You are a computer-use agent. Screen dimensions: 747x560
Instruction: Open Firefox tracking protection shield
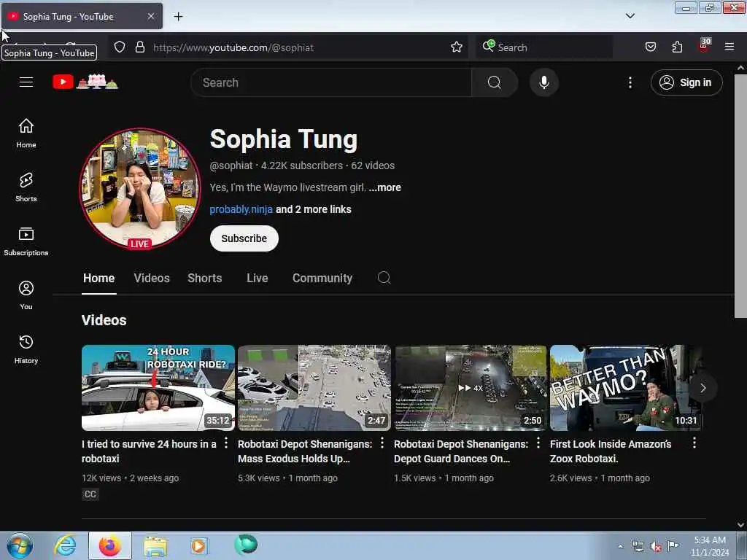click(x=120, y=47)
